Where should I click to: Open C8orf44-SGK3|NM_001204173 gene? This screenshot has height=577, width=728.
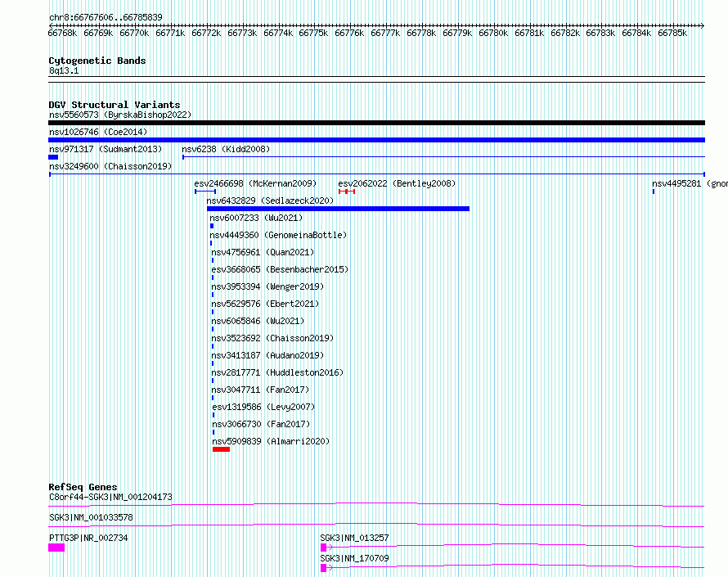tap(110, 497)
